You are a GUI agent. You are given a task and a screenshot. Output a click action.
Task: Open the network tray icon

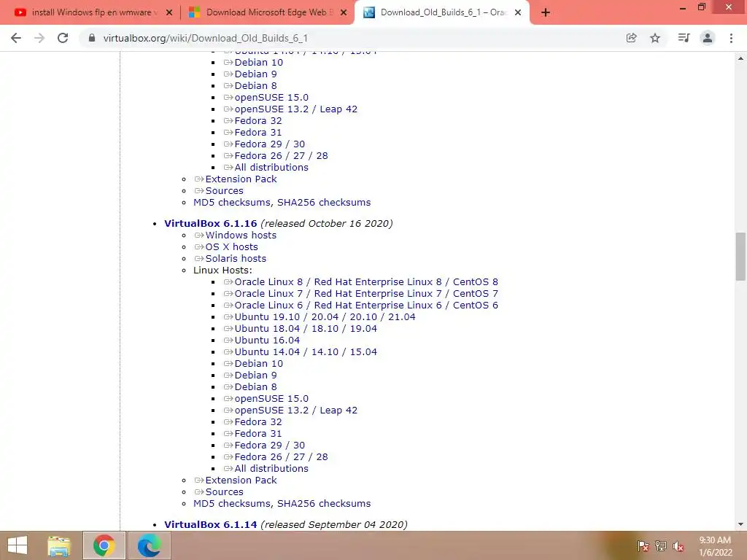[661, 546]
